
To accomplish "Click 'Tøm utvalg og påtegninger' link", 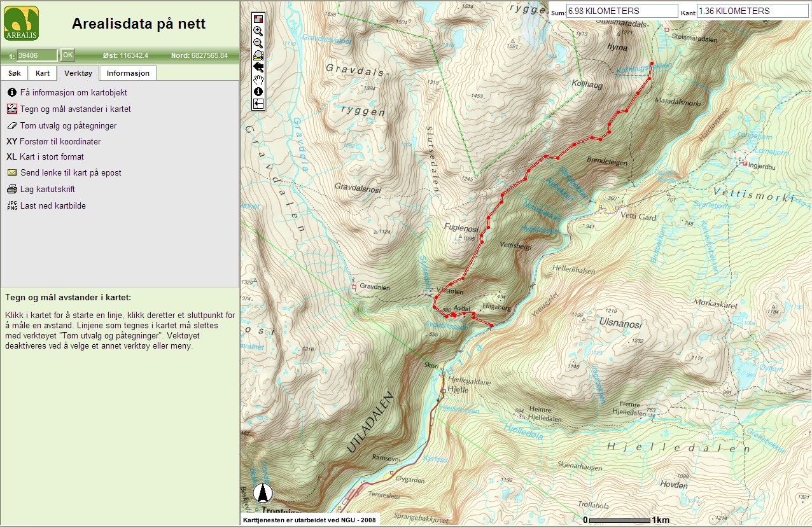I will click(68, 126).
